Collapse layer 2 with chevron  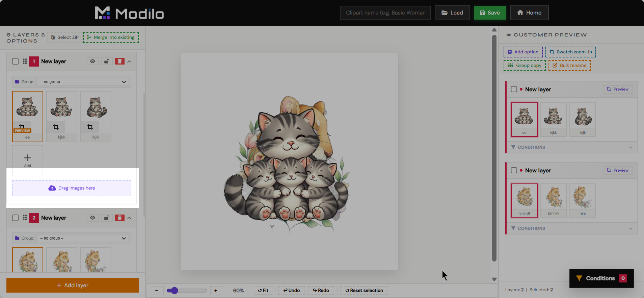(x=129, y=218)
